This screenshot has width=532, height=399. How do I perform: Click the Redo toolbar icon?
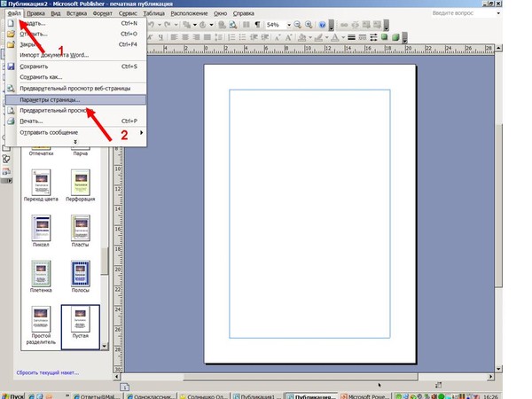pyautogui.click(x=168, y=25)
